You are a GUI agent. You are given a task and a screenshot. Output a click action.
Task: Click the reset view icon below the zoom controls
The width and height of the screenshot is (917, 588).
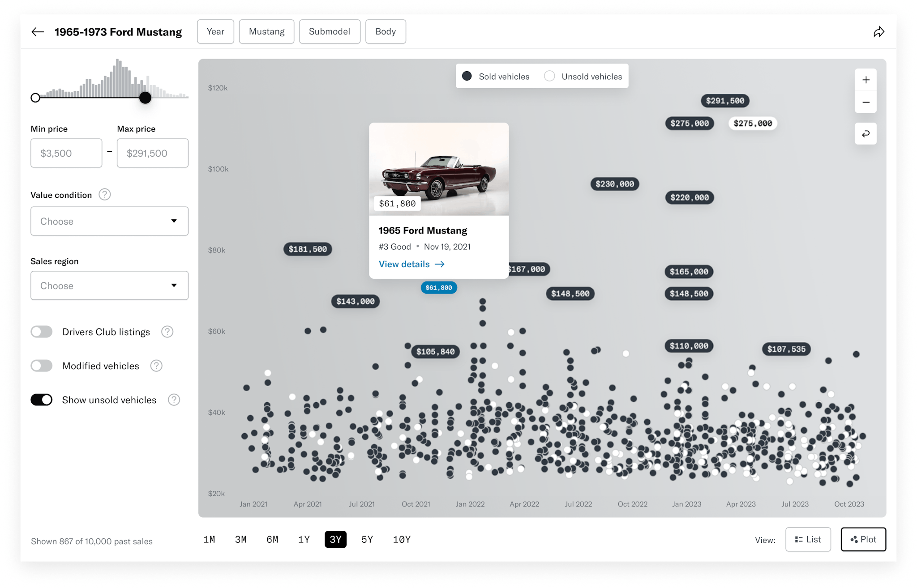coord(866,133)
